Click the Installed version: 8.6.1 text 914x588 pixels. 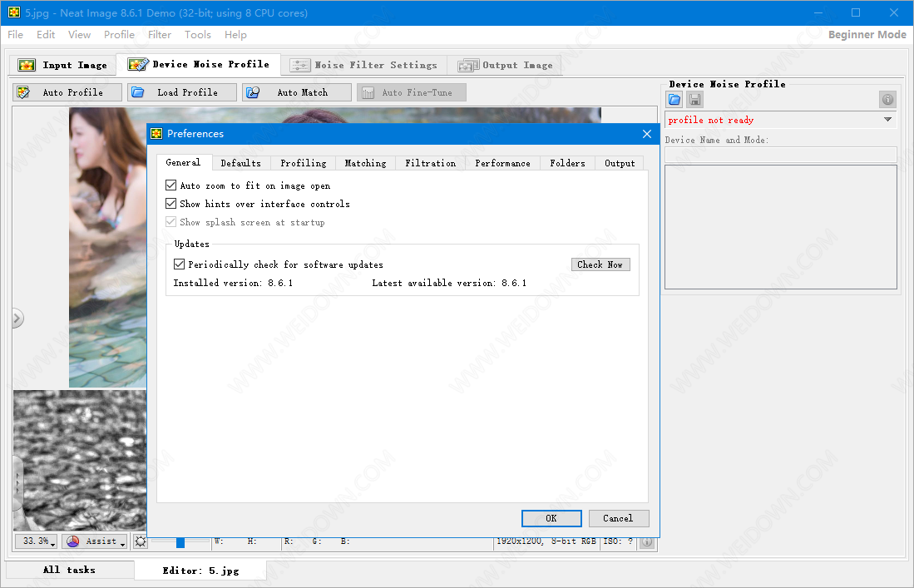[x=233, y=283]
